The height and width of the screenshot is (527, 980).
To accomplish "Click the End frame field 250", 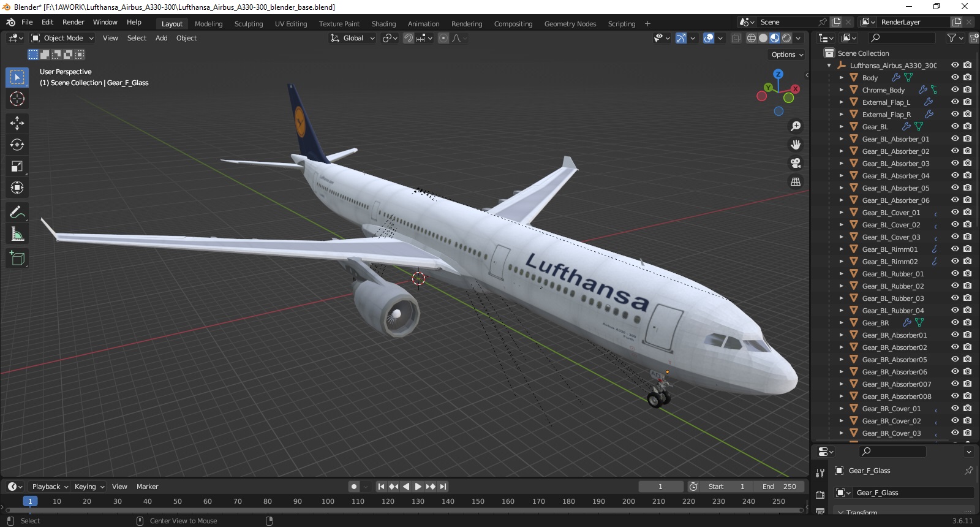I will (x=779, y=487).
